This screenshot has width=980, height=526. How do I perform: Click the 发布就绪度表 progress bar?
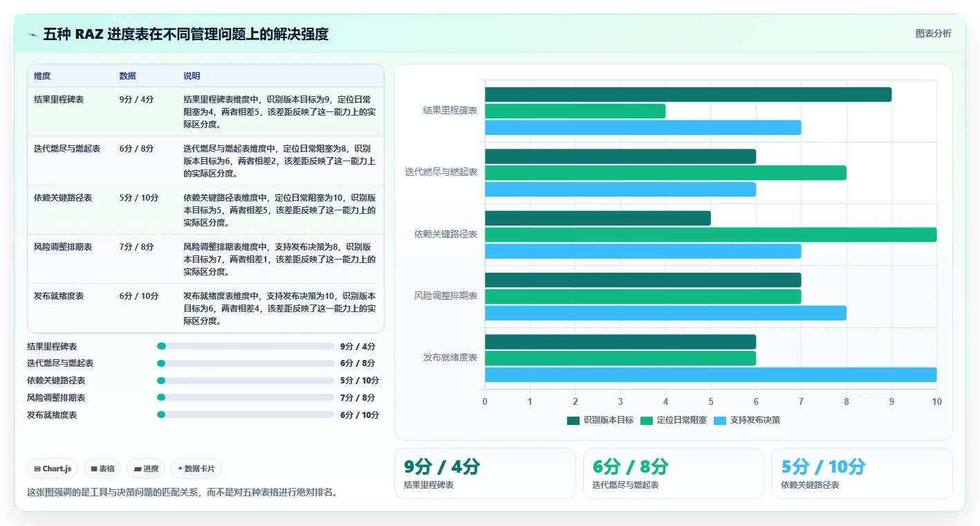click(246, 415)
